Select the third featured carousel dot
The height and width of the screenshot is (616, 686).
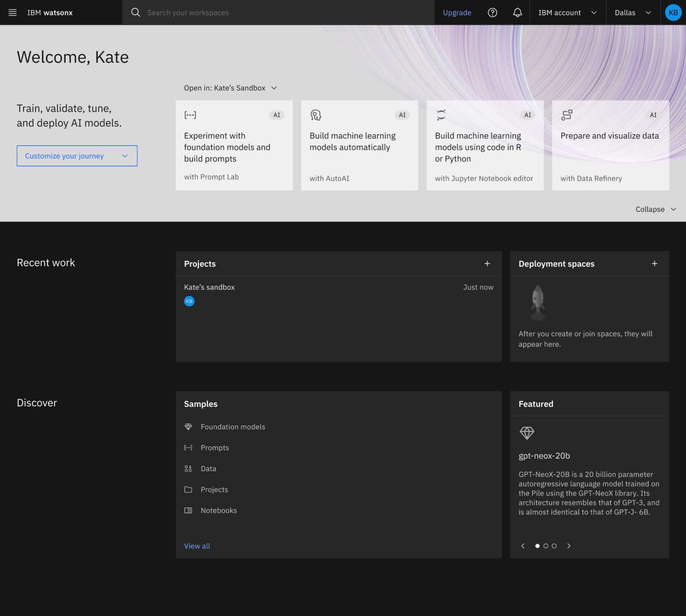pos(554,546)
